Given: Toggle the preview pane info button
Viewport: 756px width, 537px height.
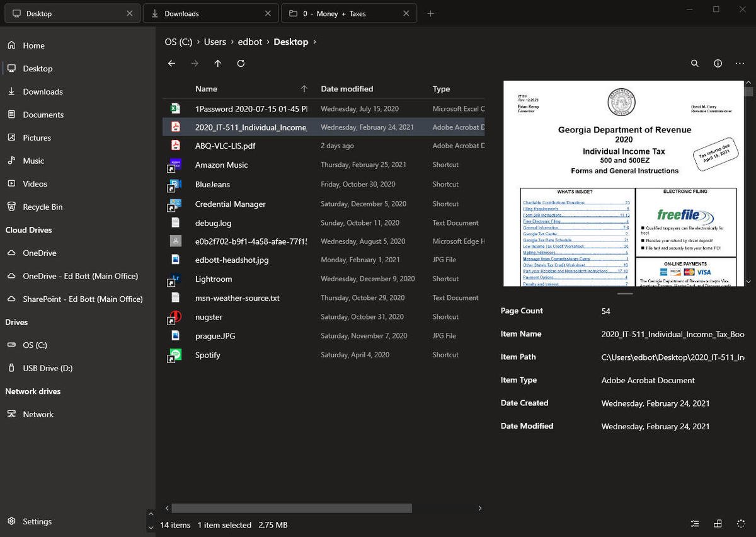Looking at the screenshot, I should click(x=718, y=64).
